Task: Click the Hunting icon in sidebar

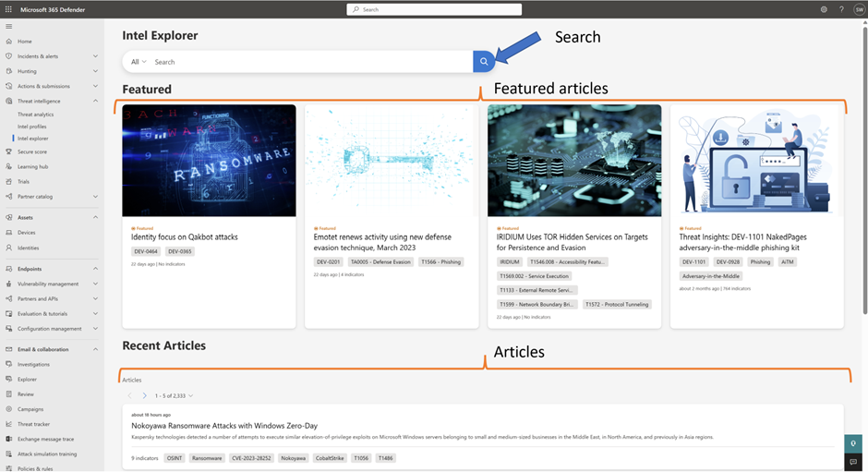Action: click(x=9, y=71)
